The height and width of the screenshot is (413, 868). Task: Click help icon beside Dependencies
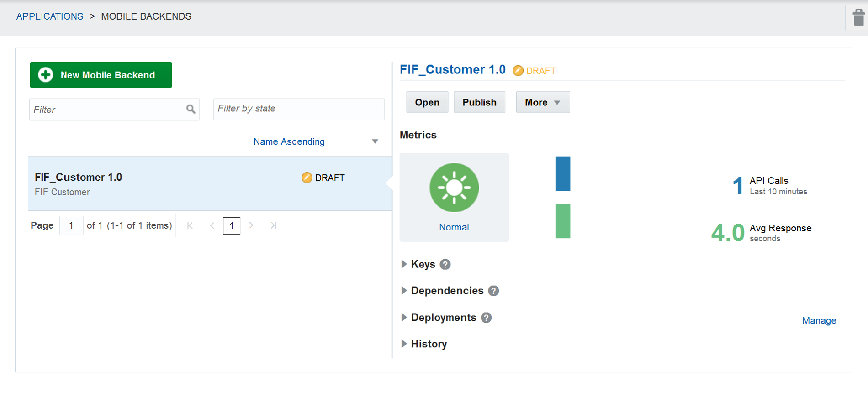(493, 291)
